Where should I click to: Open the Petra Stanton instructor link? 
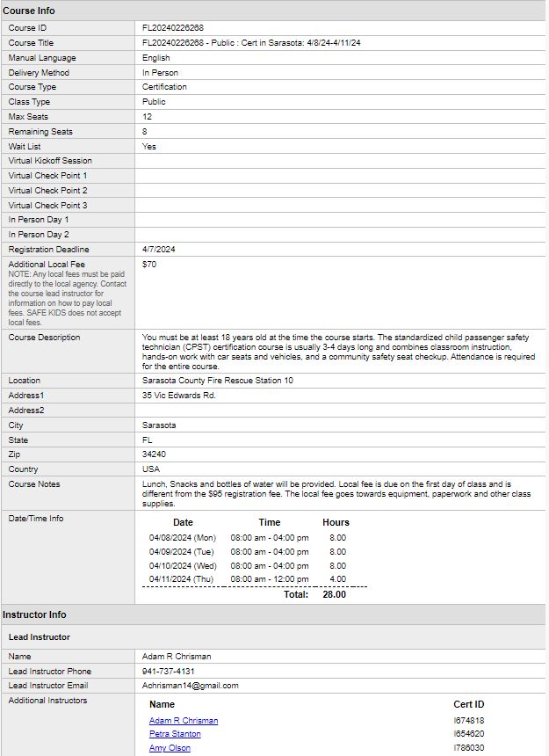pyautogui.click(x=175, y=734)
